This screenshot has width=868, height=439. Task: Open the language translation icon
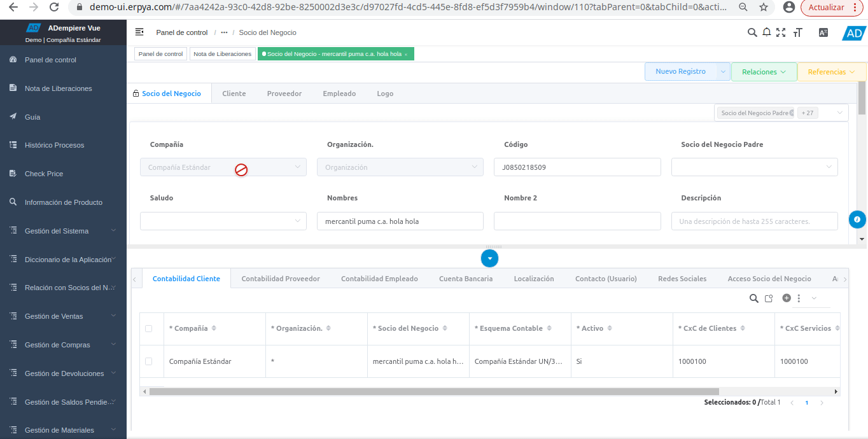pos(823,32)
